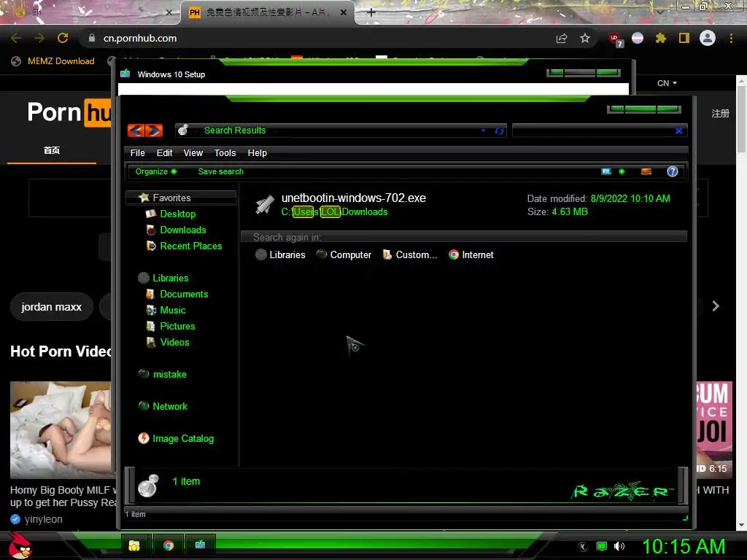Switch to Windows 10 Setup taskbar icon
Screen dimensions: 747x560
pyautogui.click(x=200, y=545)
